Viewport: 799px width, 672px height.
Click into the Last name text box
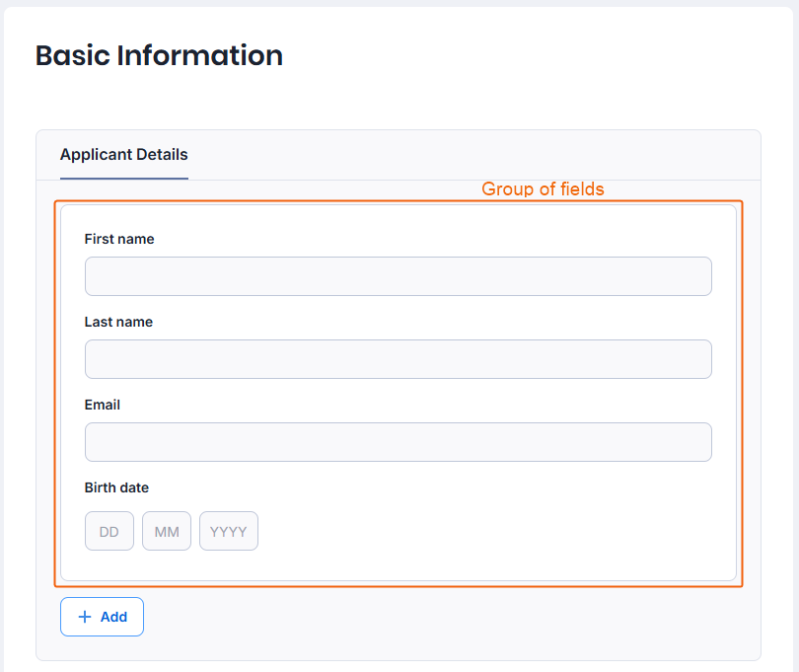tap(398, 359)
